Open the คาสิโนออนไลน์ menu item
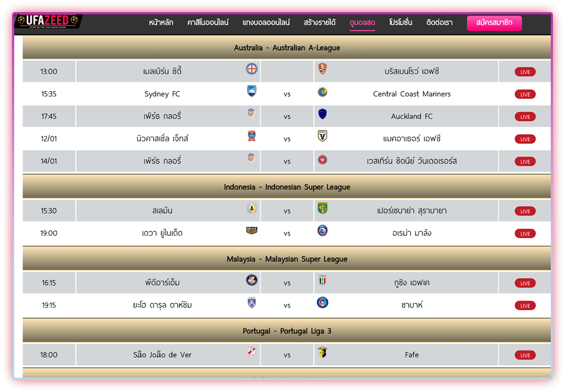Screen dimensions: 565x392 click(x=208, y=23)
